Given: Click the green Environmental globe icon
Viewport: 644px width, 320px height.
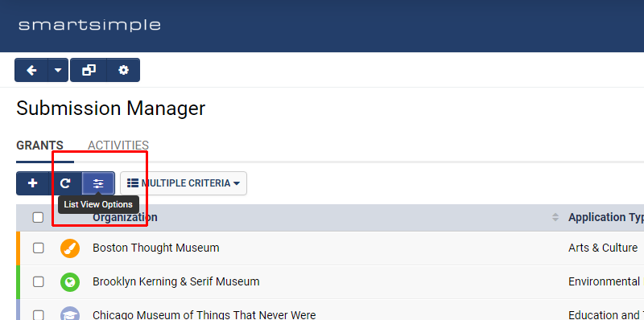Looking at the screenshot, I should pos(70,282).
